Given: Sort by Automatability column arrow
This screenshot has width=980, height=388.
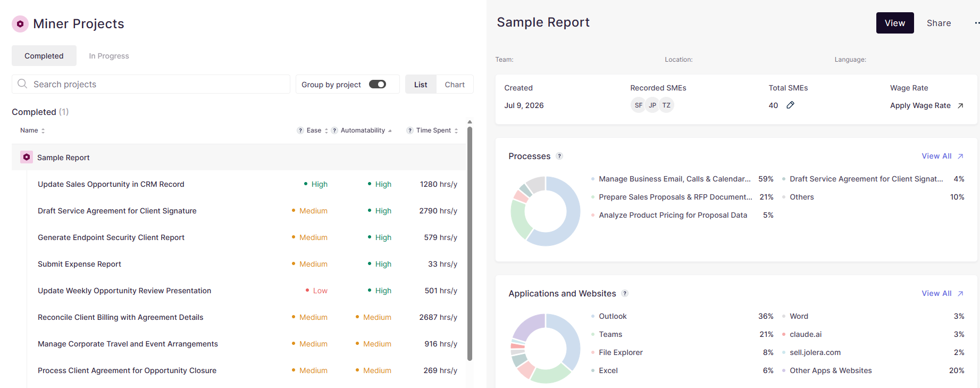Looking at the screenshot, I should tap(390, 130).
